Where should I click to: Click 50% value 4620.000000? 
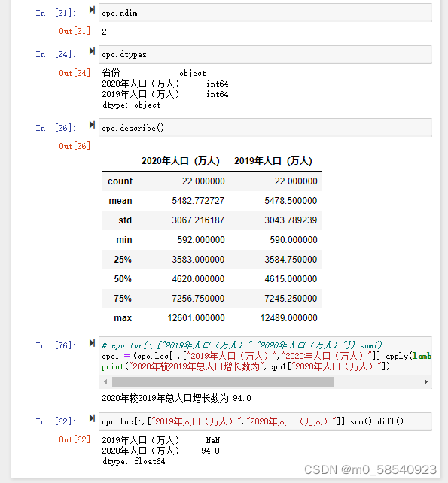(198, 279)
